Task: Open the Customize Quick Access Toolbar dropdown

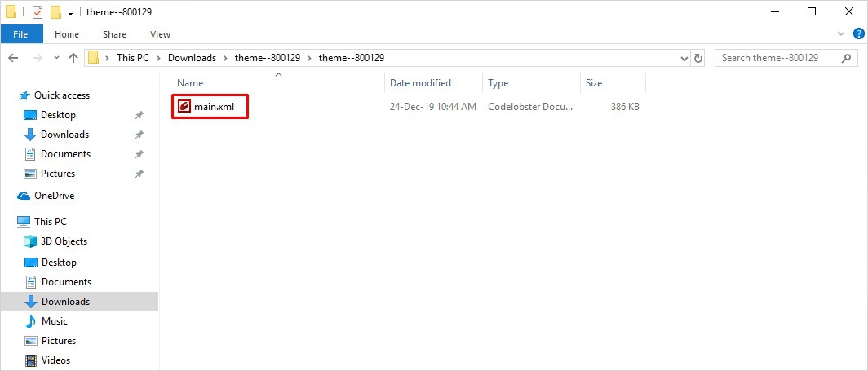Action: [x=71, y=13]
